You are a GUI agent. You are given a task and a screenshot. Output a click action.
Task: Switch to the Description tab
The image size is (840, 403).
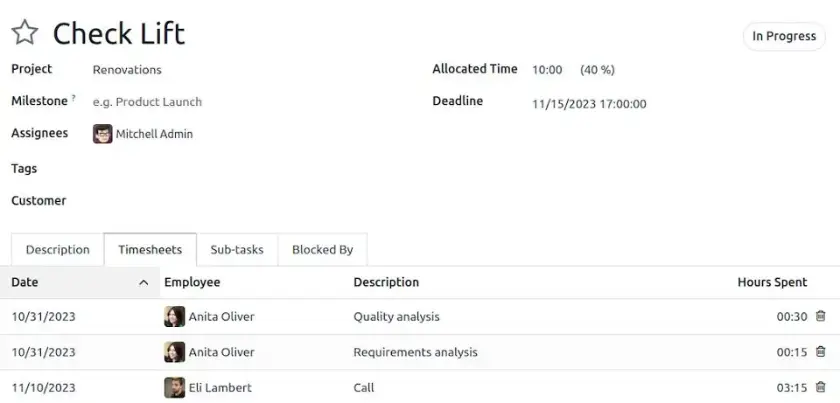pos(57,250)
